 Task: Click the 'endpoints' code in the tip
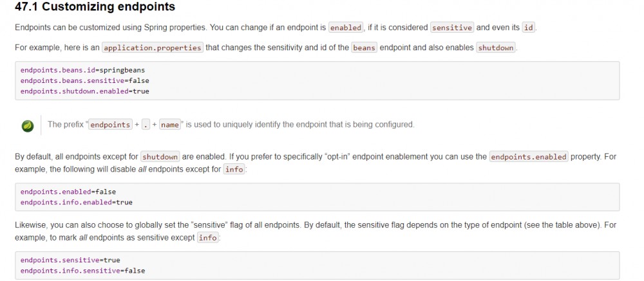point(109,125)
